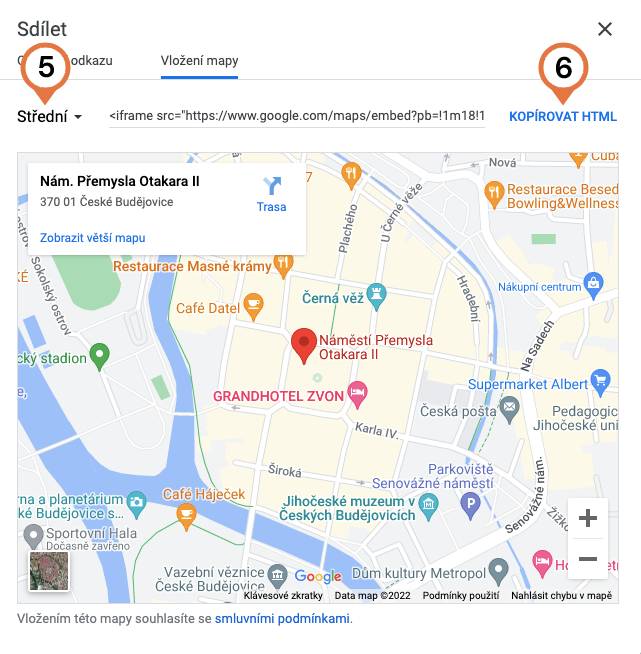Open the Zobrazit větší mapu link
This screenshot has height=654, width=641.
[93, 238]
